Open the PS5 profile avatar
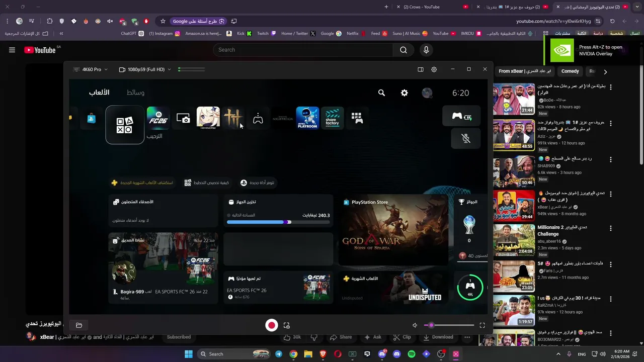Viewport: 644px width, 362px height. [x=427, y=93]
